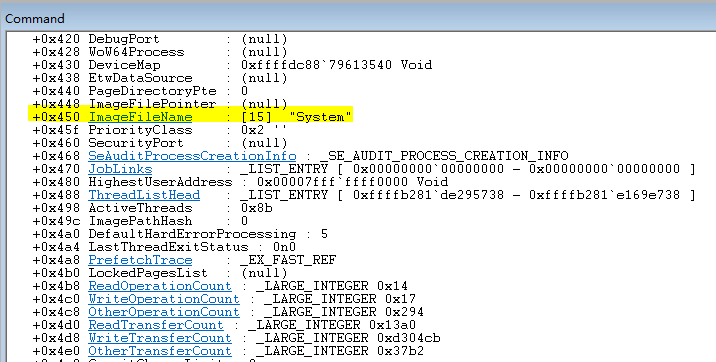
Task: Click the "System" string value
Action: (321, 117)
